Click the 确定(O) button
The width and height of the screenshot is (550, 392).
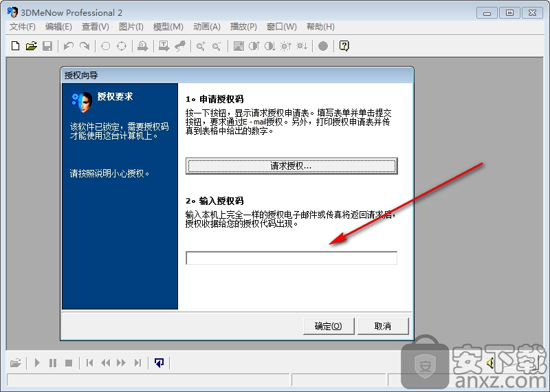pyautogui.click(x=329, y=326)
